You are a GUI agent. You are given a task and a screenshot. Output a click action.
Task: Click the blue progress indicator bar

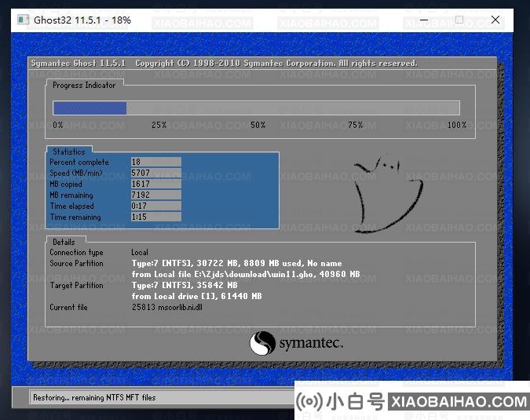(x=90, y=108)
